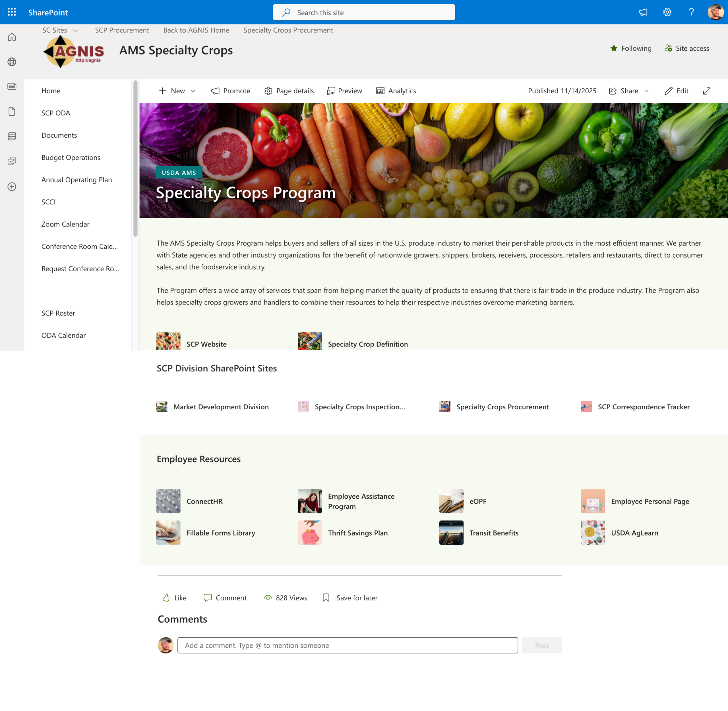The image size is (728, 711).
Task: Open the New dropdown chevron
Action: tap(193, 91)
